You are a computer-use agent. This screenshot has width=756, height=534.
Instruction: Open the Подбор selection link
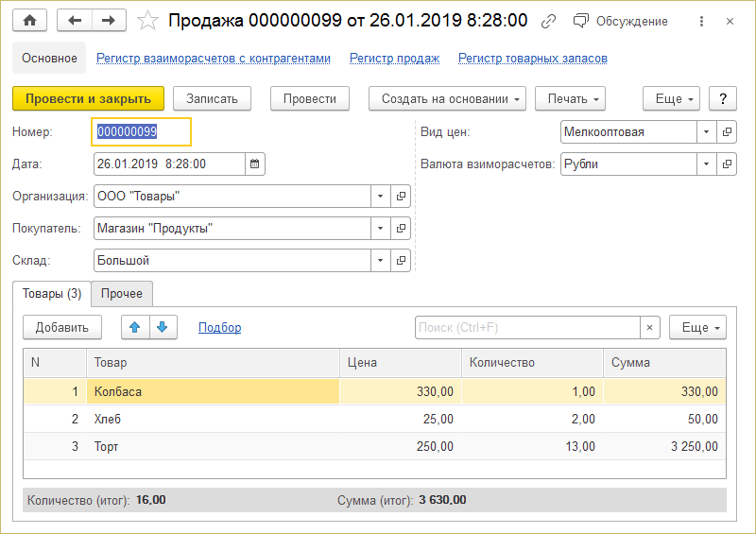220,328
